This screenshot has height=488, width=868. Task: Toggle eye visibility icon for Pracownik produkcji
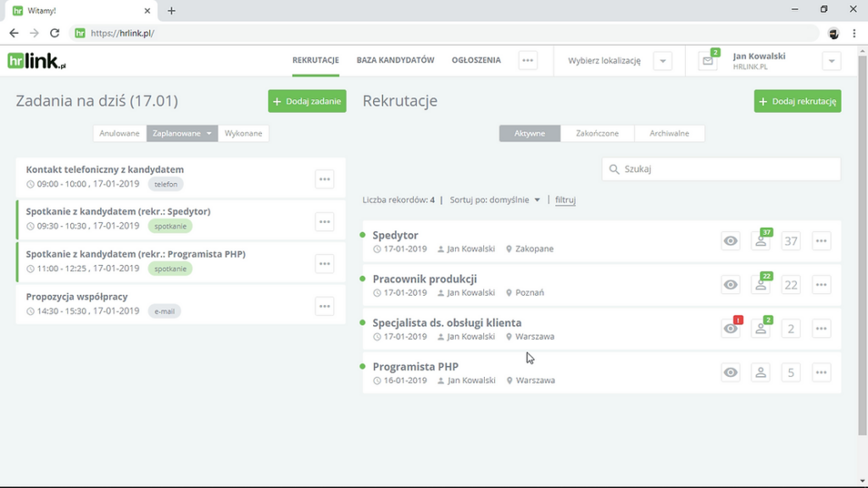(731, 285)
